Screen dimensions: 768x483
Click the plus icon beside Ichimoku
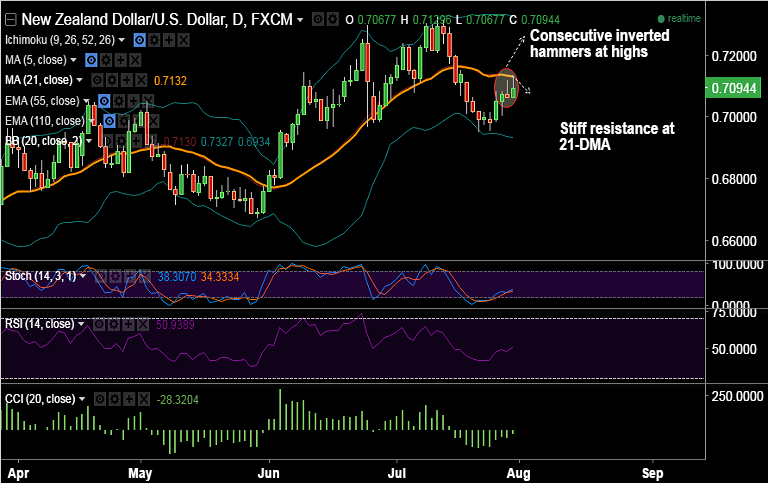(x=169, y=40)
